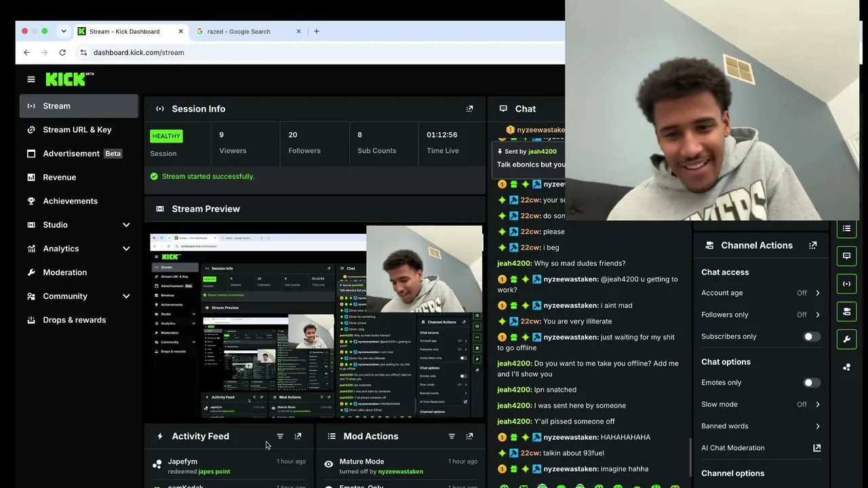The image size is (868, 488).
Task: Click the Kick logo
Action: tap(69, 79)
